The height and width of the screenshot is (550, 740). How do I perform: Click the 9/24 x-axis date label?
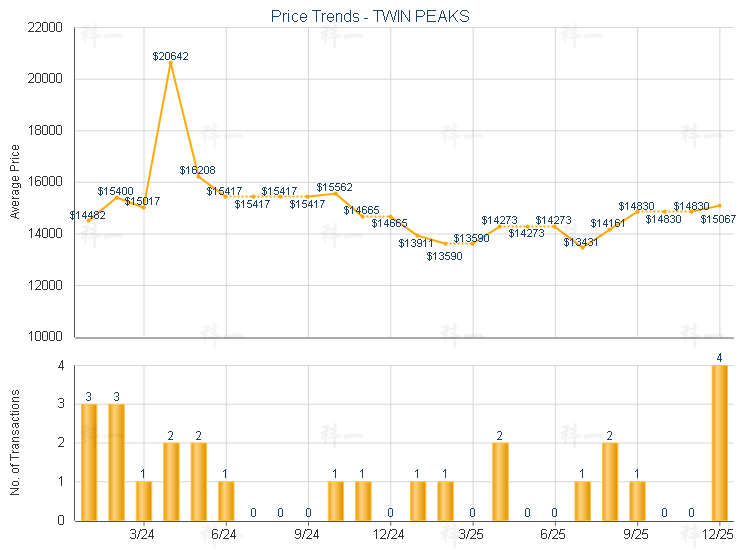click(307, 535)
